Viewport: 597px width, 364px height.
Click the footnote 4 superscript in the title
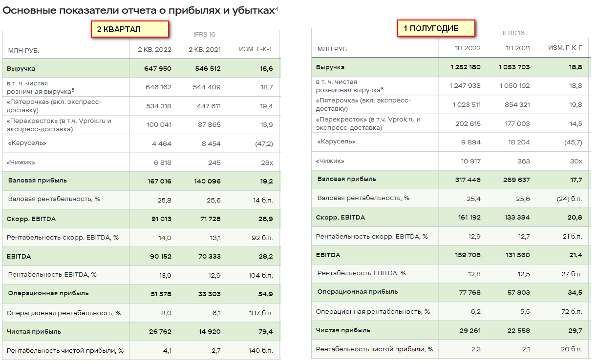coord(277,8)
